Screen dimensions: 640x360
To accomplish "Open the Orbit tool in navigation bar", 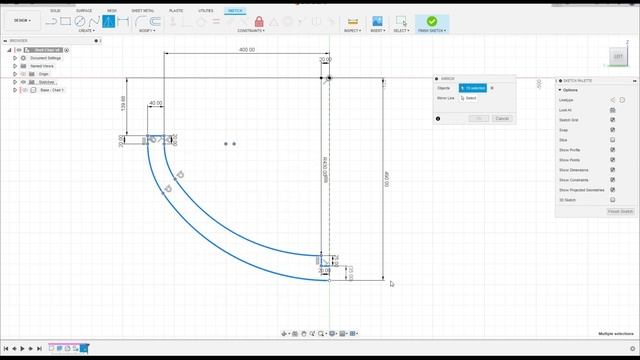I will [x=284, y=334].
